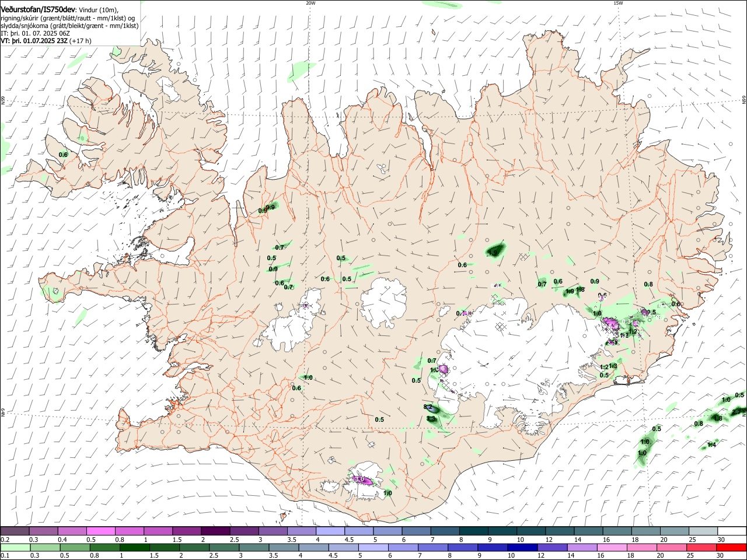747x560 pixels.
Task: Click the 'rigning/skúrir' legend description line
Action: 68,18
